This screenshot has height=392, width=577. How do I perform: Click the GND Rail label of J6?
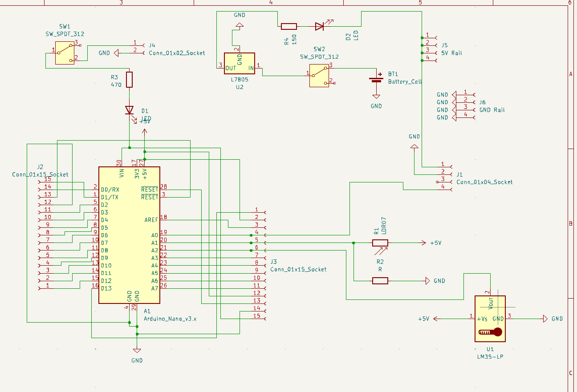[x=492, y=110]
